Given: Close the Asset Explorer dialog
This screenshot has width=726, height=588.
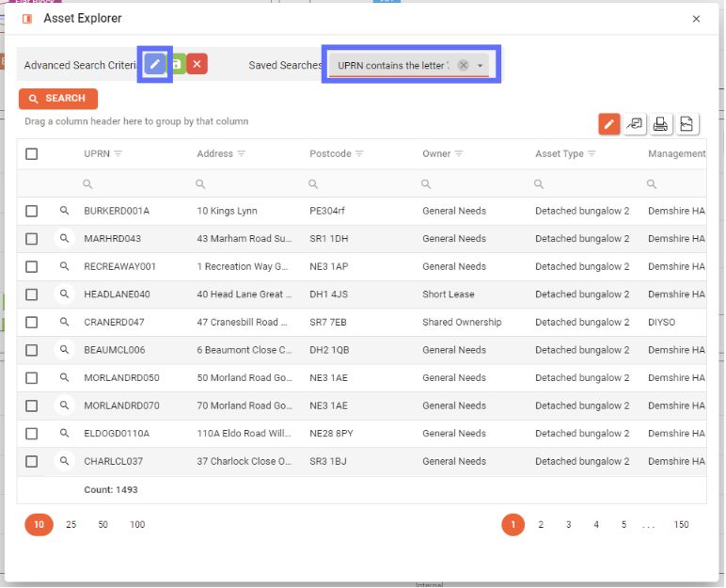Looking at the screenshot, I should 696,19.
